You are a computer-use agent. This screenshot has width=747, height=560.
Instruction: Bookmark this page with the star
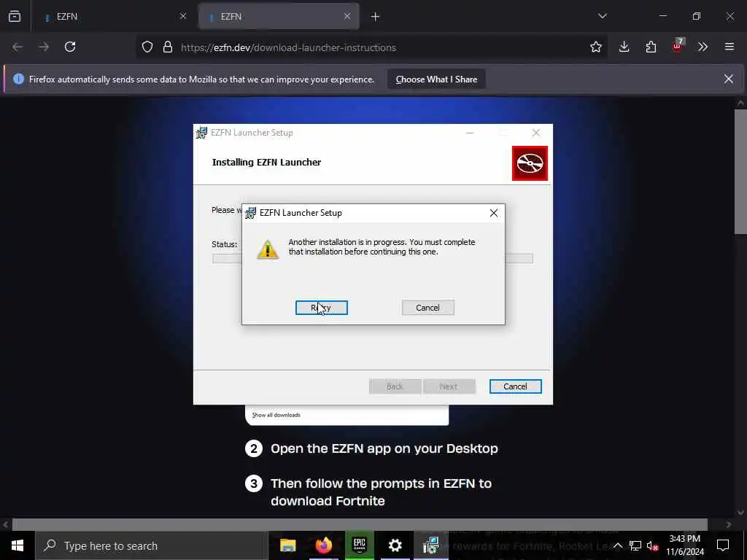[595, 47]
